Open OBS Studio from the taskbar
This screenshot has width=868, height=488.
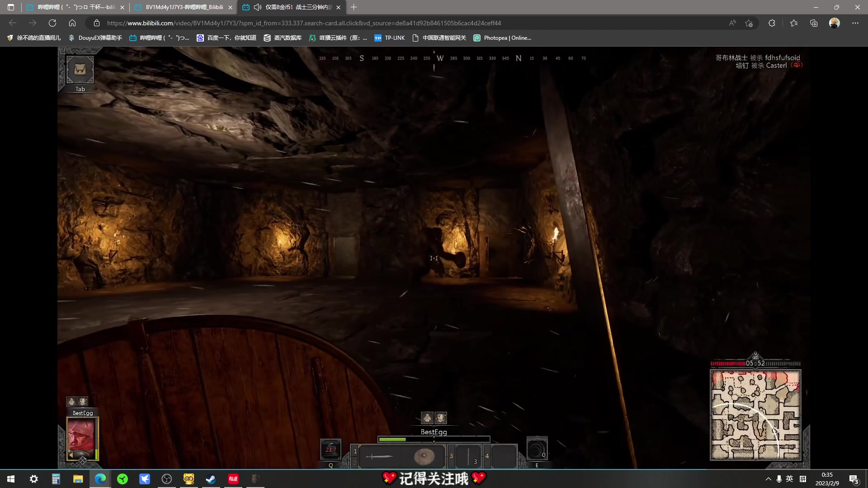pyautogui.click(x=166, y=479)
